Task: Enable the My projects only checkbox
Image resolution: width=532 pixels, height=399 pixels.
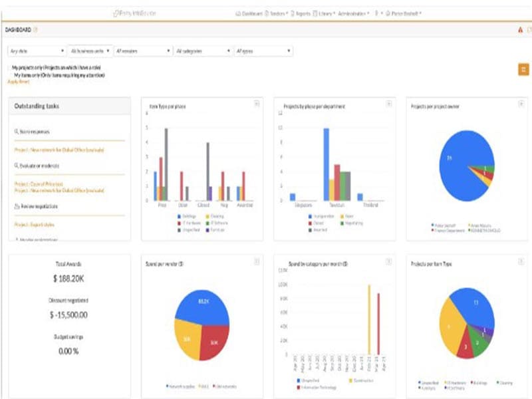Action: (9, 68)
